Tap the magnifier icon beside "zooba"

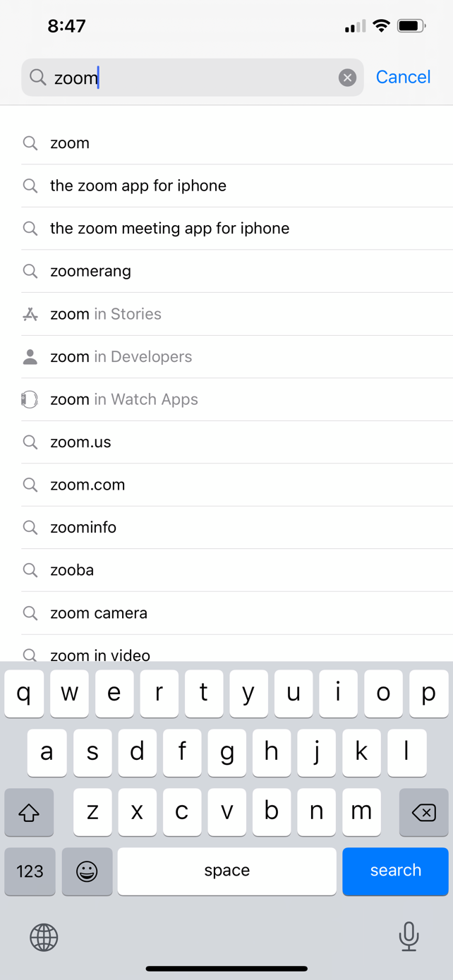pyautogui.click(x=30, y=570)
